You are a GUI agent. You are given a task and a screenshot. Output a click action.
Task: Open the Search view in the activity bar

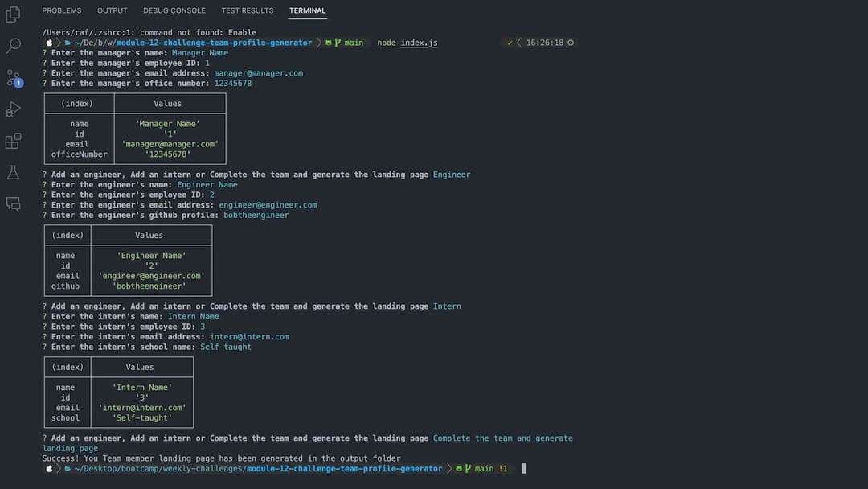[13, 46]
